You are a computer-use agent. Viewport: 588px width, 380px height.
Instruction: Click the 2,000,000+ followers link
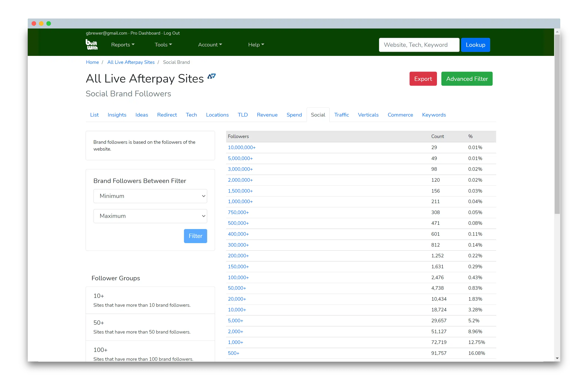(x=240, y=180)
